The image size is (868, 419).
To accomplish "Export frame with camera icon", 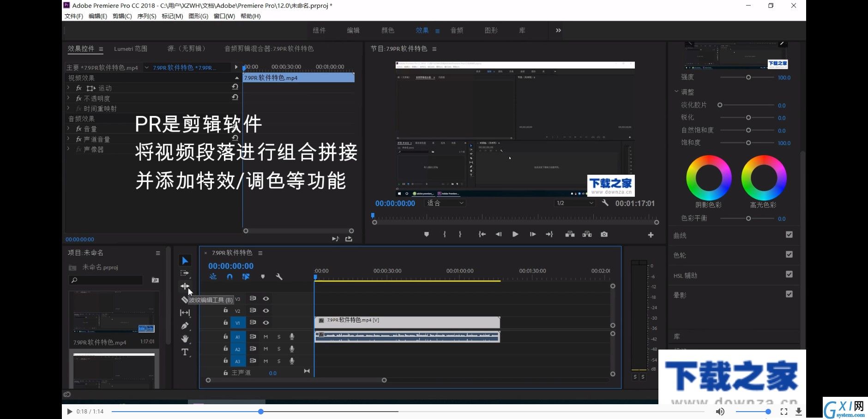I will 604,235.
